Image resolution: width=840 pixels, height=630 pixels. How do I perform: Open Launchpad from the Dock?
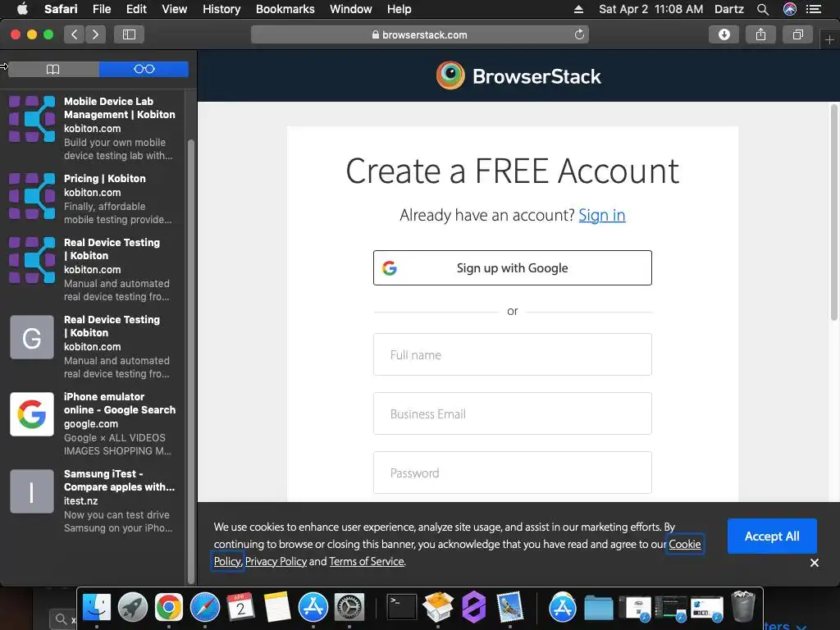(132, 608)
